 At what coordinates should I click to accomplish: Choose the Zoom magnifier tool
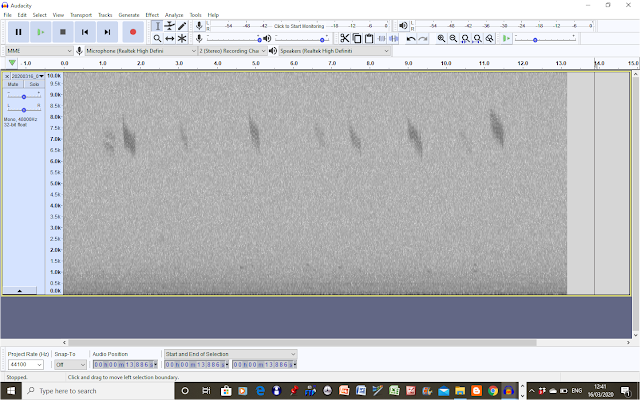[x=157, y=38]
